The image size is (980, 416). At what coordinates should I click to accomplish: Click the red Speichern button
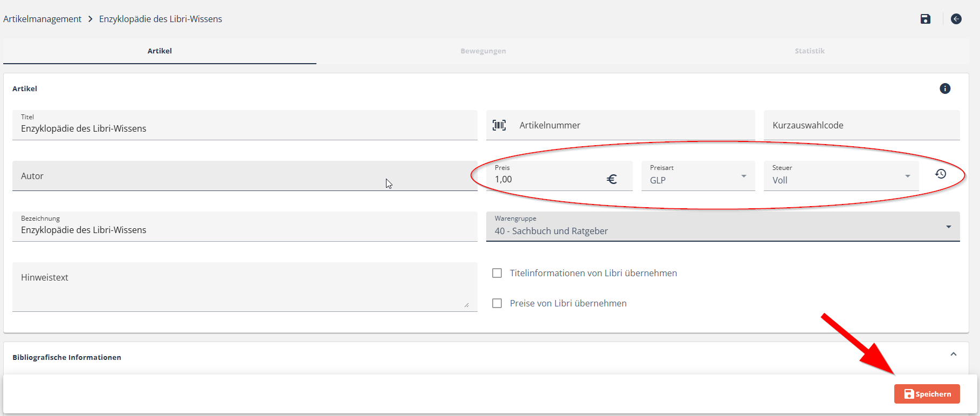click(927, 394)
